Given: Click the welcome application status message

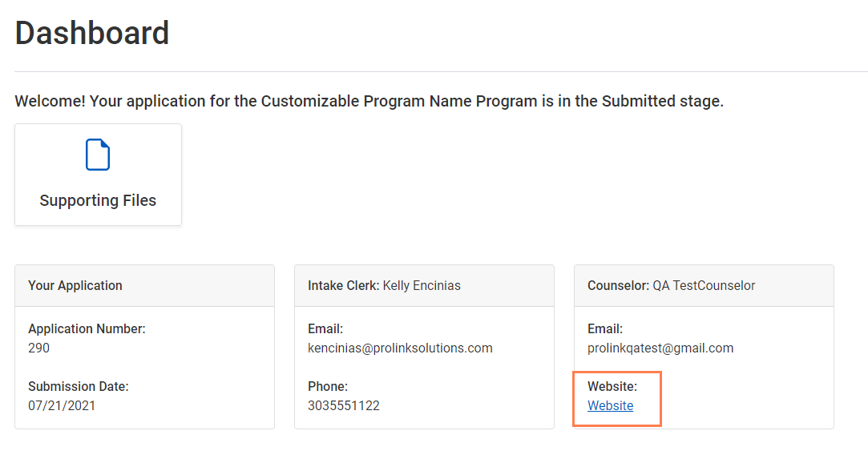Looking at the screenshot, I should pyautogui.click(x=369, y=102).
